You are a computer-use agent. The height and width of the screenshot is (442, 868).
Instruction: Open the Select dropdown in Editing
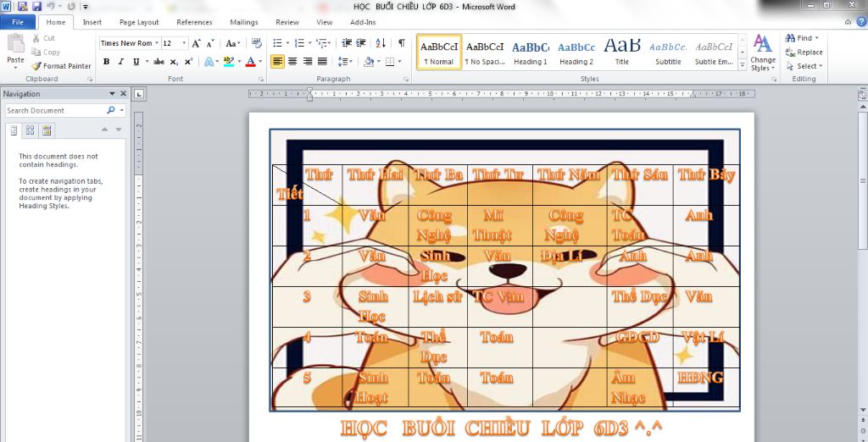pyautogui.click(x=804, y=66)
